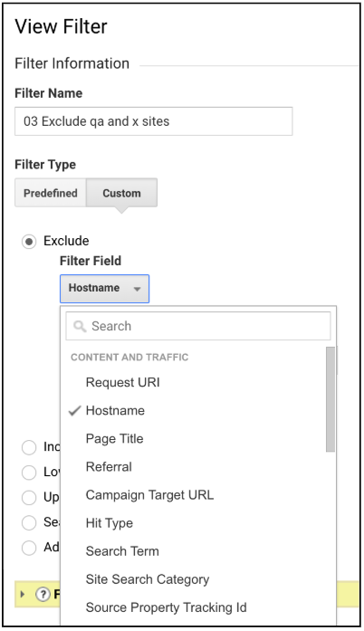Choose Campaign Target URL option
The image size is (364, 631).
tap(149, 495)
